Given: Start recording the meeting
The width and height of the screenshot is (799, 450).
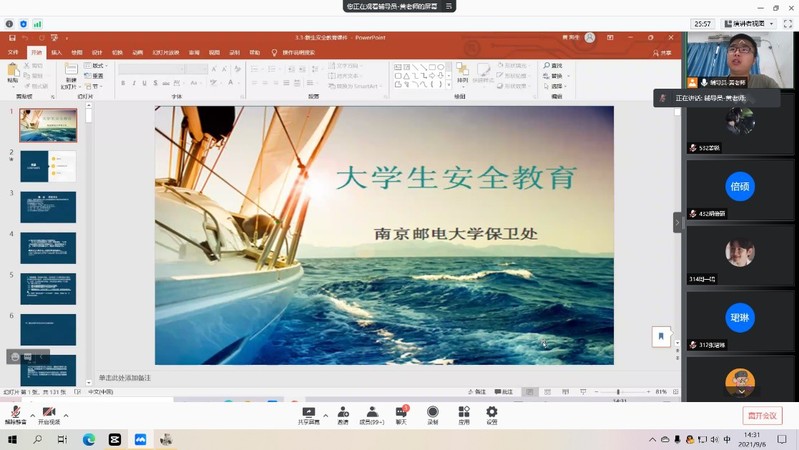Looking at the screenshot, I should [x=432, y=413].
